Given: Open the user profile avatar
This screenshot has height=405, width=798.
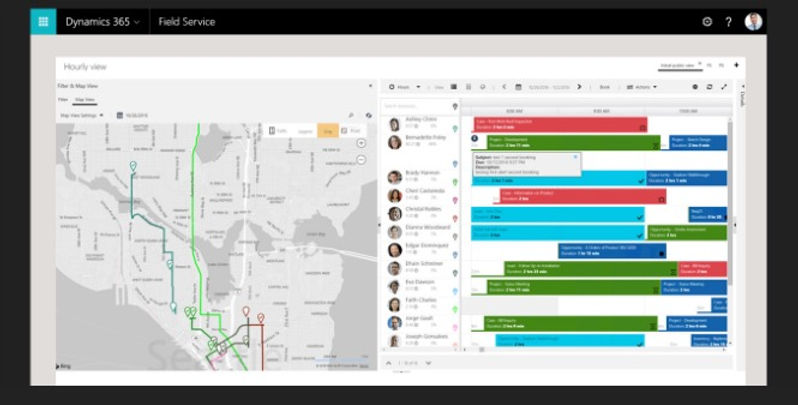Looking at the screenshot, I should click(753, 22).
